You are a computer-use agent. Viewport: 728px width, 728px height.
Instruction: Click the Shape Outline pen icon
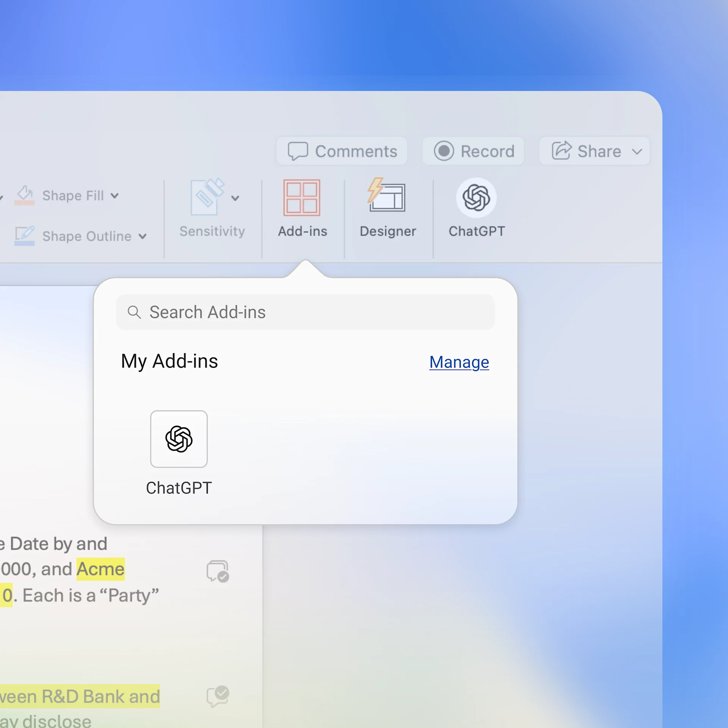point(25,235)
